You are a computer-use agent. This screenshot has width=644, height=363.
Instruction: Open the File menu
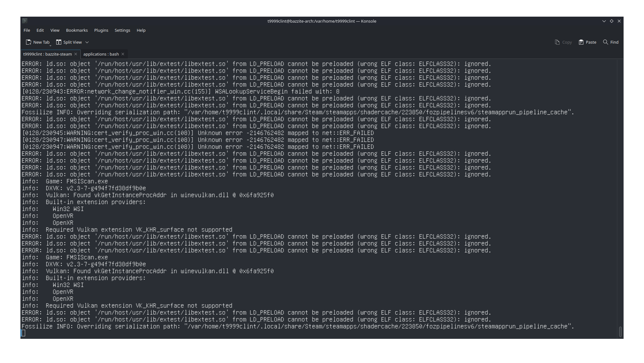27,30
